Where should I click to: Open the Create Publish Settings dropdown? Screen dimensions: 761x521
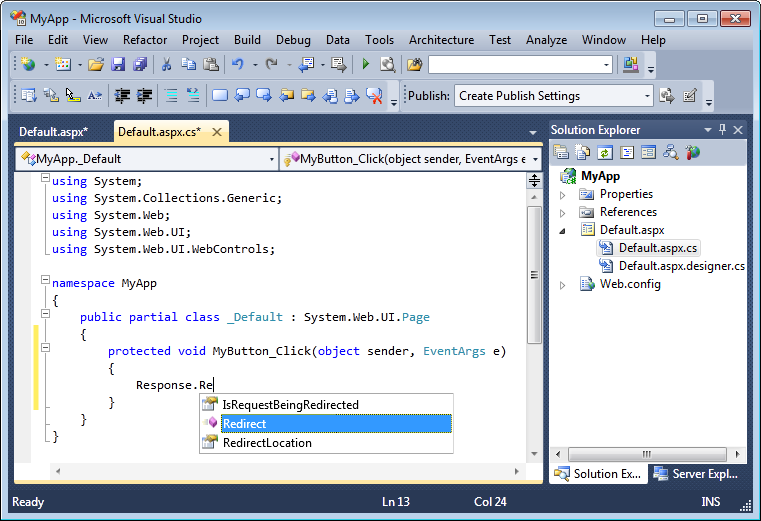(647, 96)
